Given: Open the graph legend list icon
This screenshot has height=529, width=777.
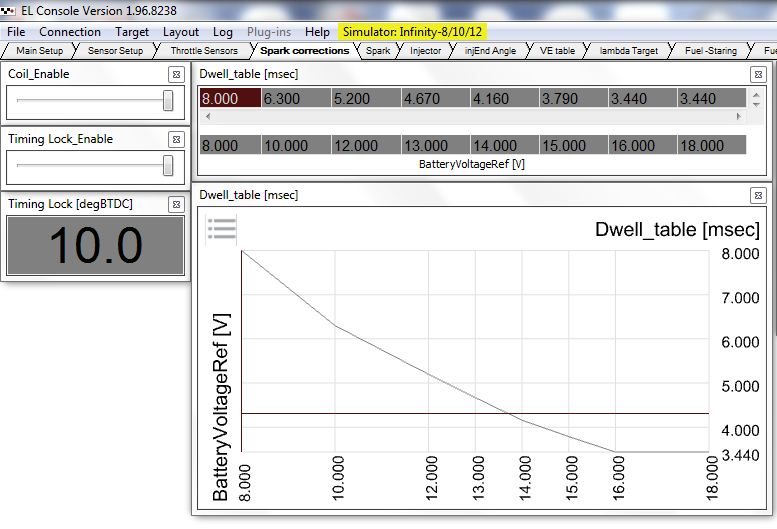Looking at the screenshot, I should point(221,229).
